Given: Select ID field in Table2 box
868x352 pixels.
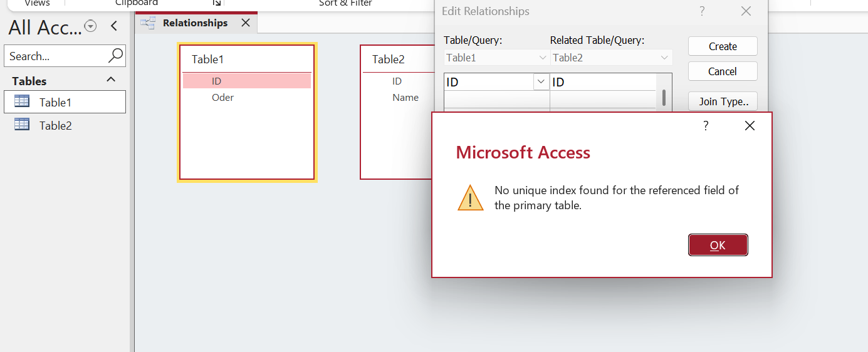Looking at the screenshot, I should (397, 81).
